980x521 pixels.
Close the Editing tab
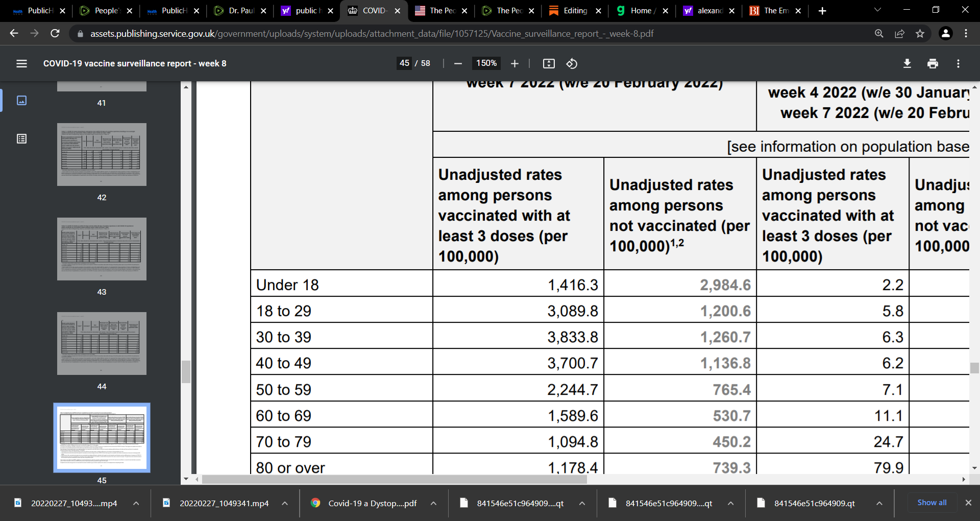point(598,11)
